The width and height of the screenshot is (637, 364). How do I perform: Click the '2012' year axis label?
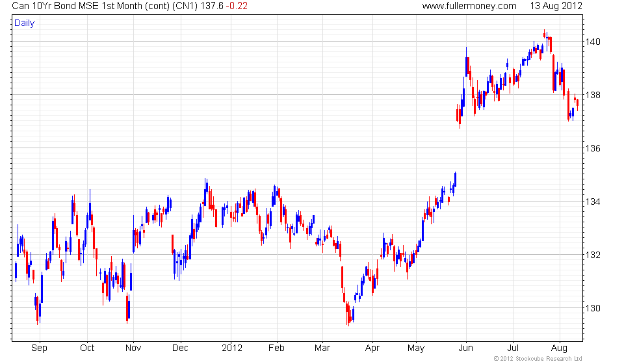tap(232, 348)
